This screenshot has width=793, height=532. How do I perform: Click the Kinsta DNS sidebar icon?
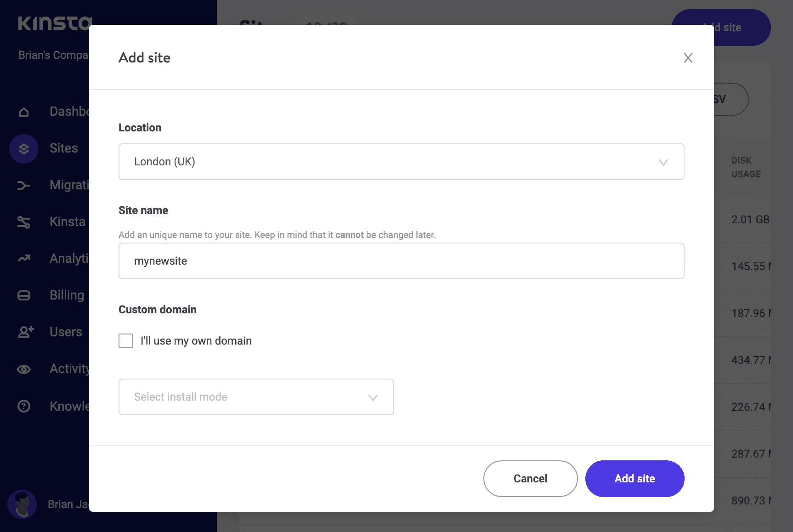(x=23, y=222)
